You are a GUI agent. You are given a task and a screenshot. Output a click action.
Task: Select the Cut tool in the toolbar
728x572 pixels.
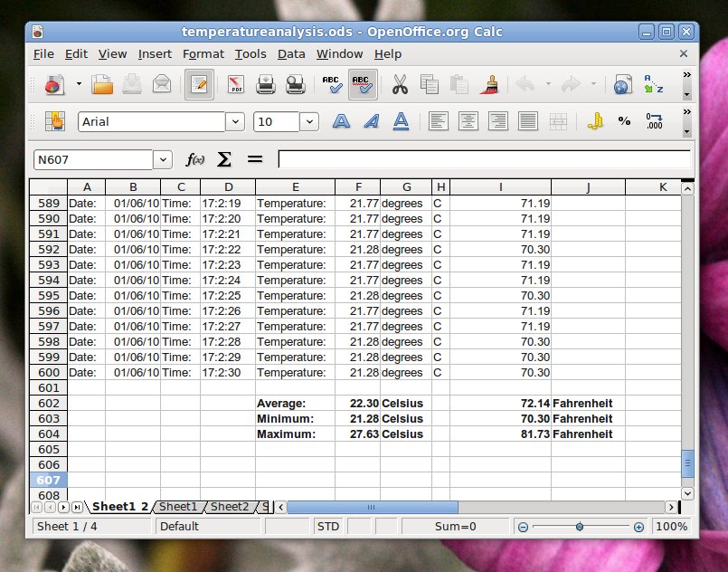398,84
